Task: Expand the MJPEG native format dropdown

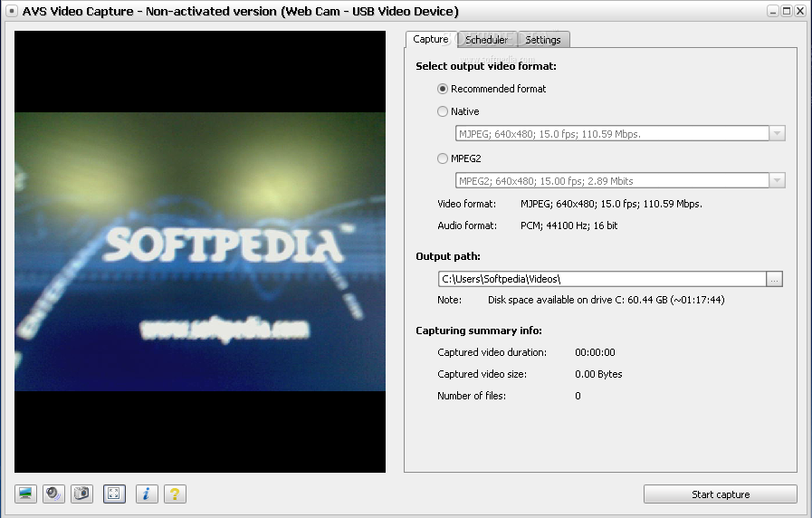Action: (777, 134)
